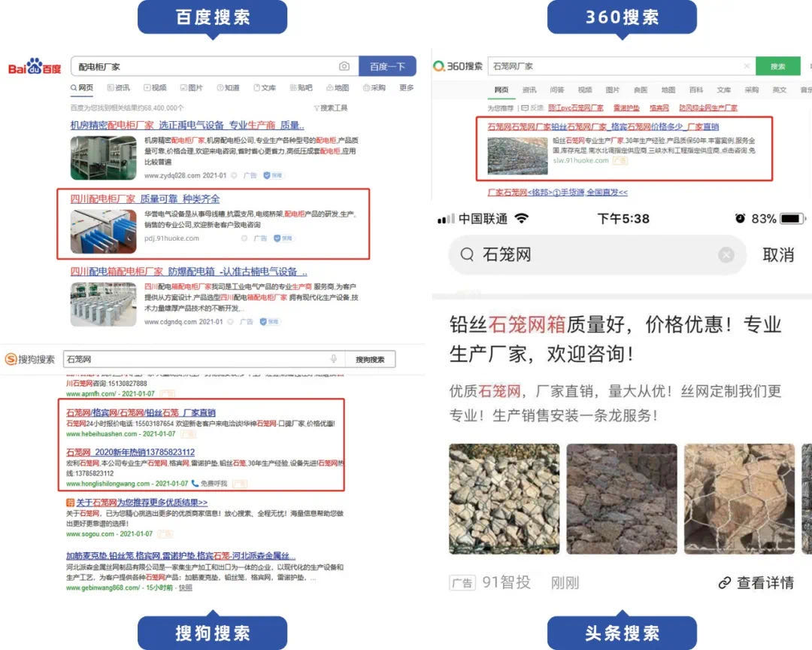This screenshot has width=812, height=650.
Task: Switch to the 视频 tab on 360搜索
Action: point(584,91)
